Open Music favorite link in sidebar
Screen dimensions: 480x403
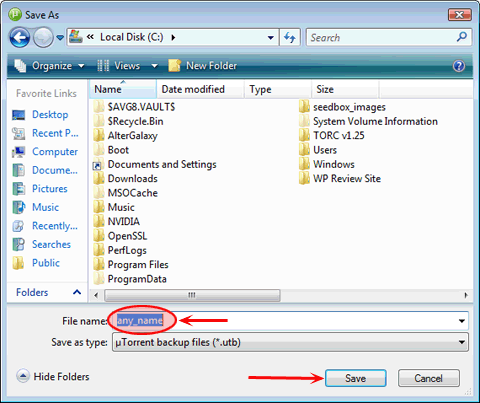tap(45, 207)
